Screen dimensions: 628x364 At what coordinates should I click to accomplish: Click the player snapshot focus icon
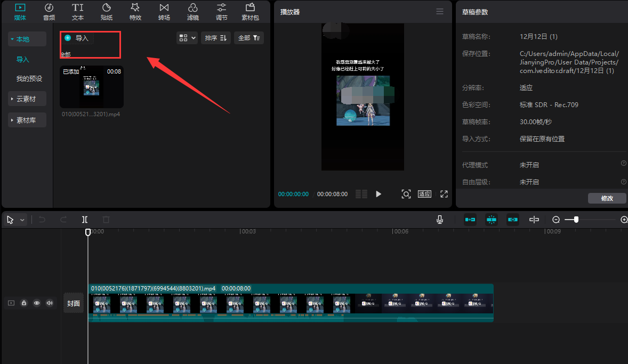pyautogui.click(x=406, y=194)
